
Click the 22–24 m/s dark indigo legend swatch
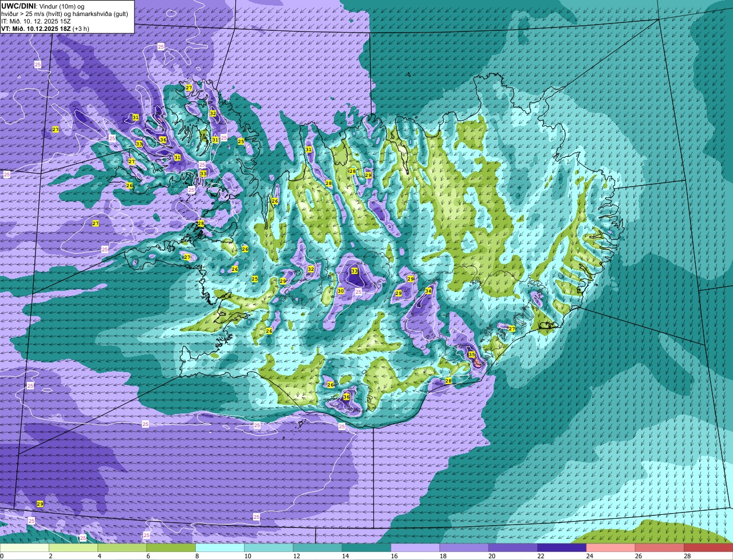click(x=562, y=547)
